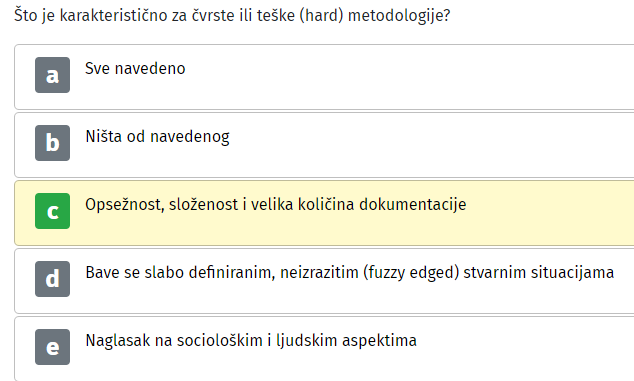Click the green letter 'c' badge
This screenshot has height=381, width=634.
53,211
